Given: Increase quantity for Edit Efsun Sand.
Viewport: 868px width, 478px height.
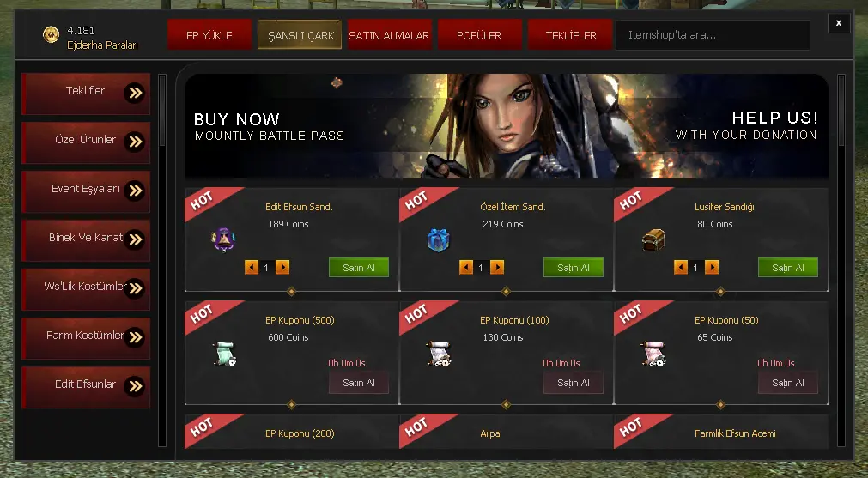Looking at the screenshot, I should 282,268.
